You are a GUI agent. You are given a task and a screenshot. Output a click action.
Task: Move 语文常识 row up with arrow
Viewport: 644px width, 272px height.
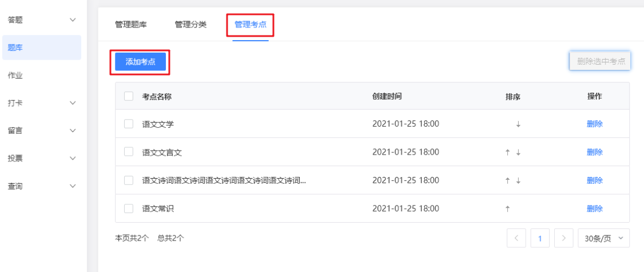click(507, 209)
